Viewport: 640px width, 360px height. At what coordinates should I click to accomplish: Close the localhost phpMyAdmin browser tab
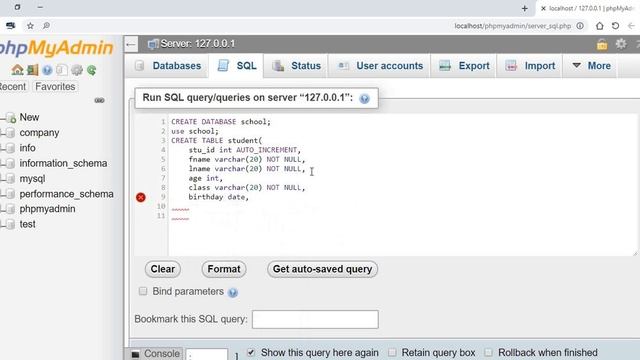point(543,8)
